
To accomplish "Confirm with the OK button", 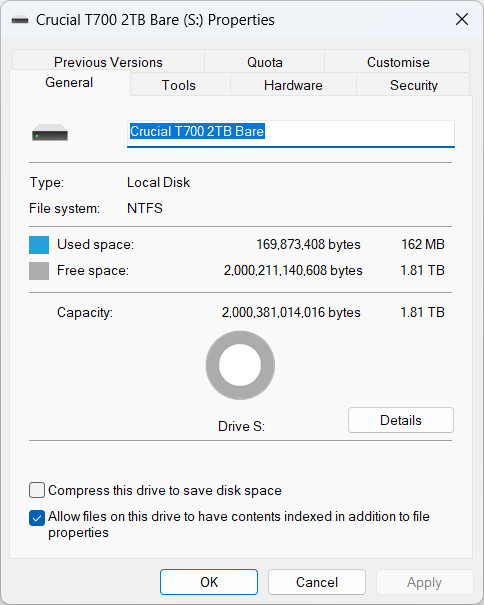I will [209, 582].
